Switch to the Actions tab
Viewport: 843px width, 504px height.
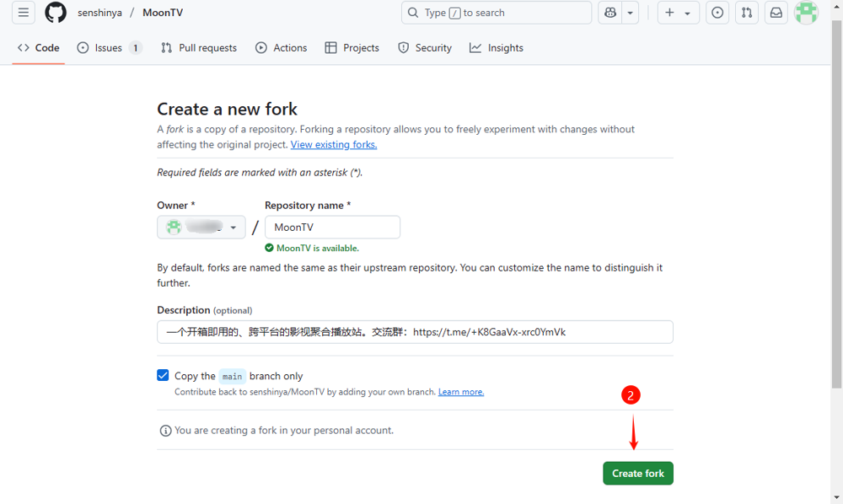(282, 48)
